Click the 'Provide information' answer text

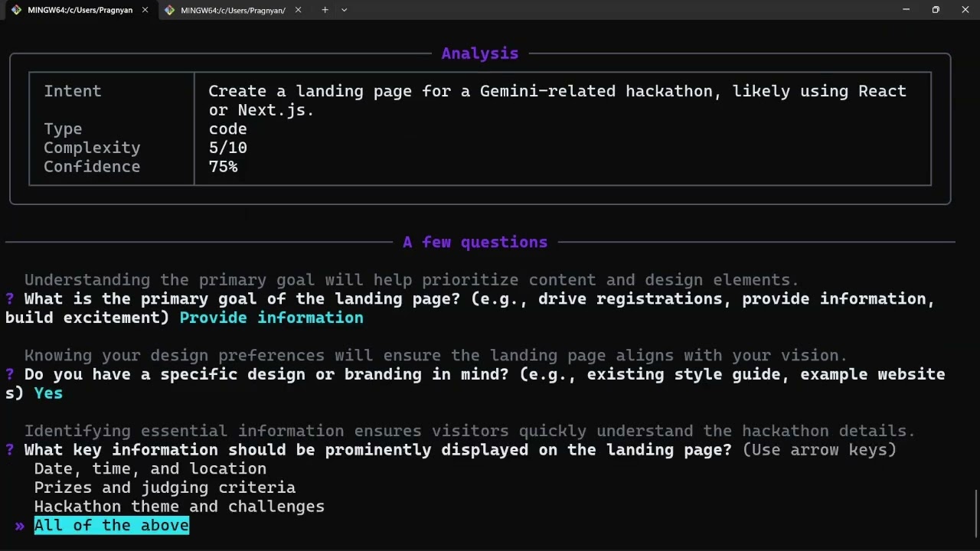(271, 318)
